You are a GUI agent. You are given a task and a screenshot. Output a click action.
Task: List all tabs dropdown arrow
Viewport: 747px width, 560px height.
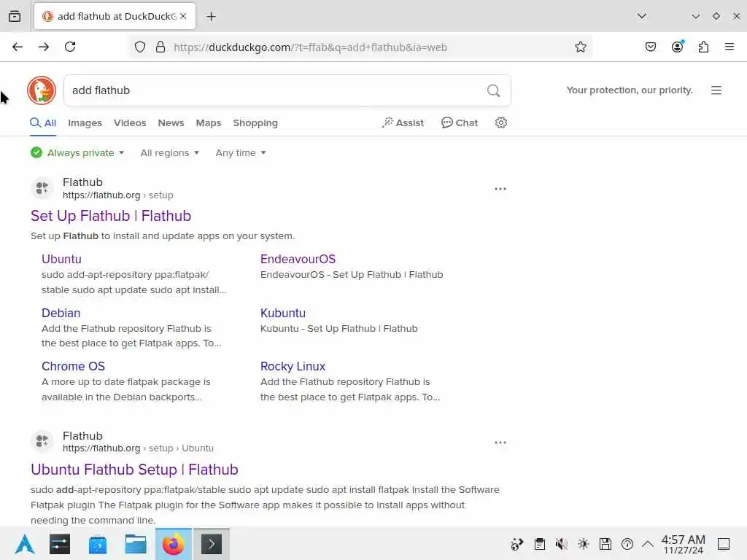click(x=642, y=16)
